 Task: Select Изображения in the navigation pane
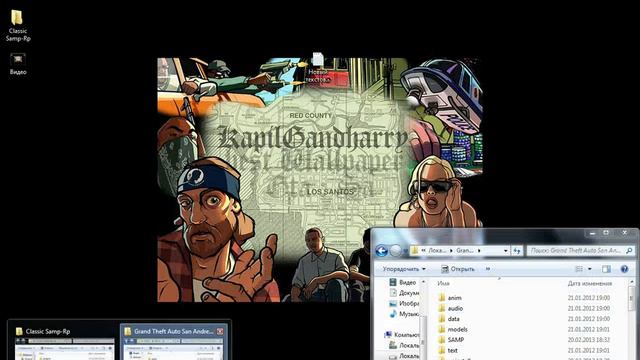[404, 303]
